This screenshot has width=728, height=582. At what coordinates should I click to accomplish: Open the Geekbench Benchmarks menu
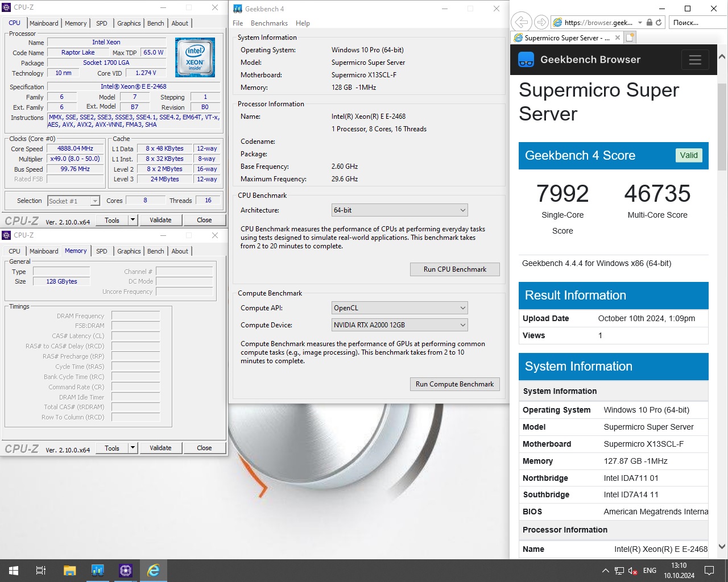[x=269, y=23]
